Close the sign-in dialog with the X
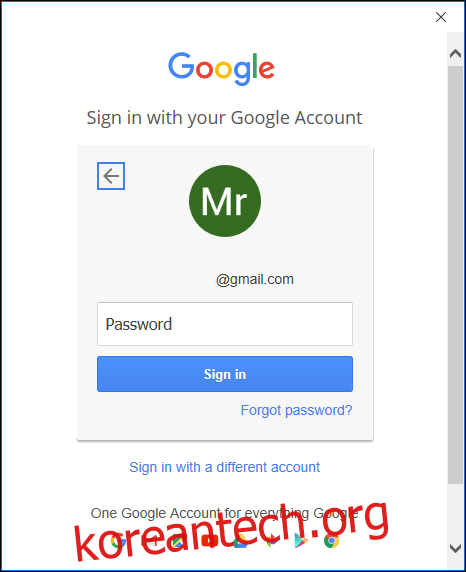Screen dimensions: 466x572 coord(441,17)
